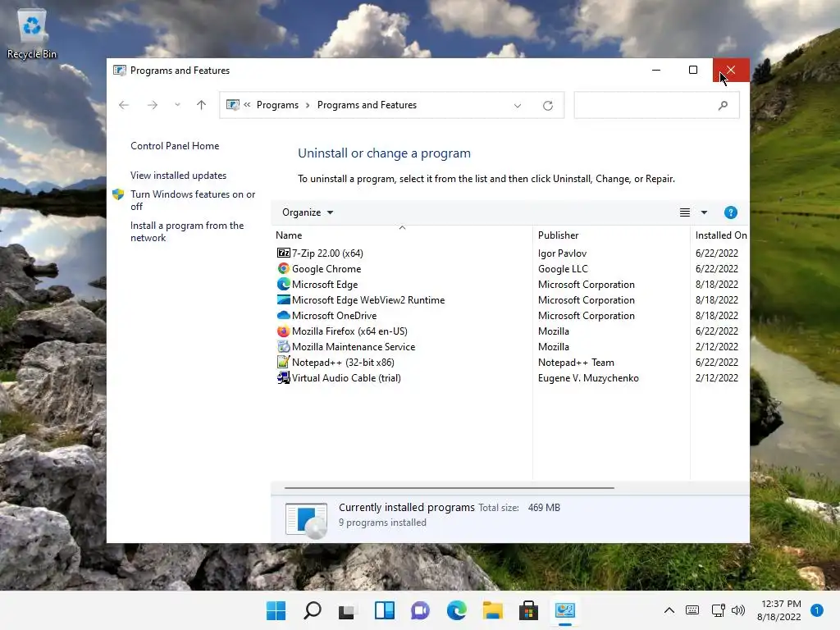Open Install a program from the network
Viewport: 840px width, 630px height.
tap(187, 231)
